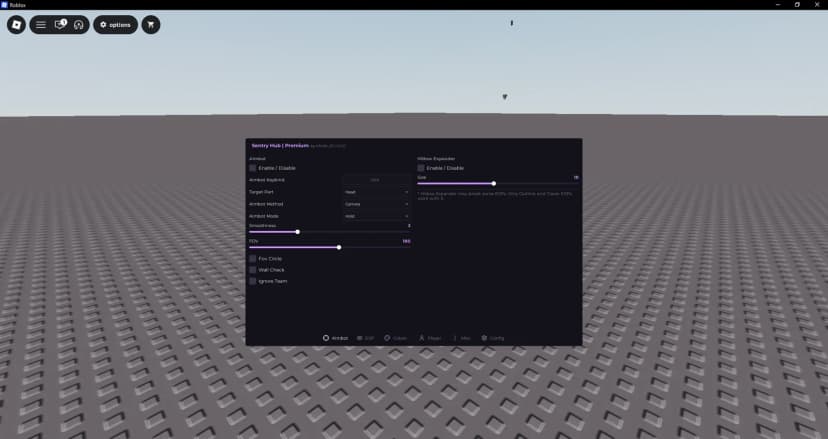Switch to the Config tab

[493, 338]
